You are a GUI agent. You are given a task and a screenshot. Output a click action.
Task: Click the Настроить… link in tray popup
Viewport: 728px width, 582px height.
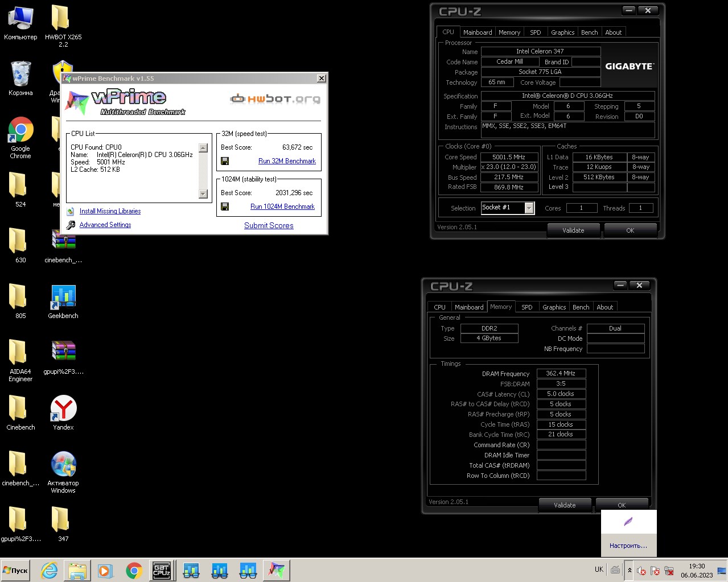[x=628, y=546]
